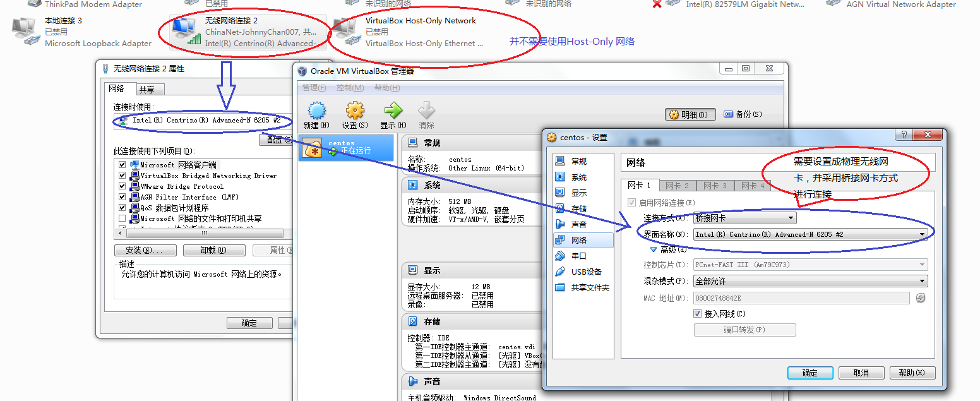Click the MAC address regenerate icon
The height and width of the screenshot is (401, 980).
[921, 298]
